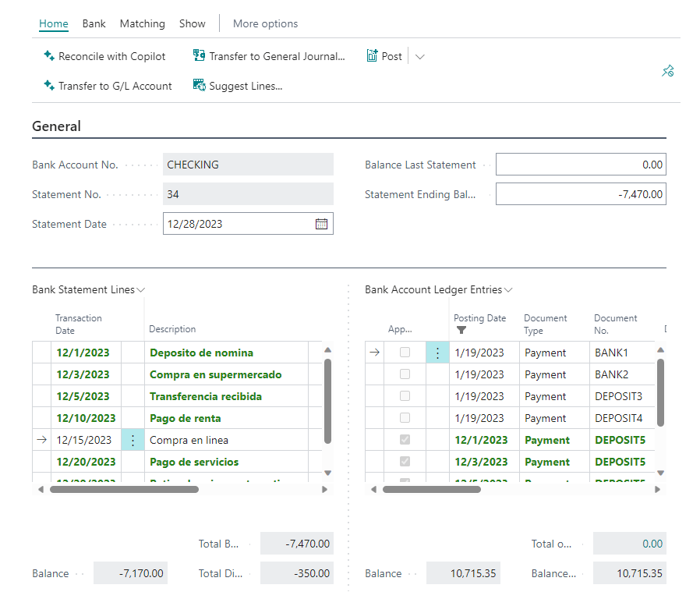Click the Transfer to General Journal icon
This screenshot has height=599, width=700.
point(199,56)
